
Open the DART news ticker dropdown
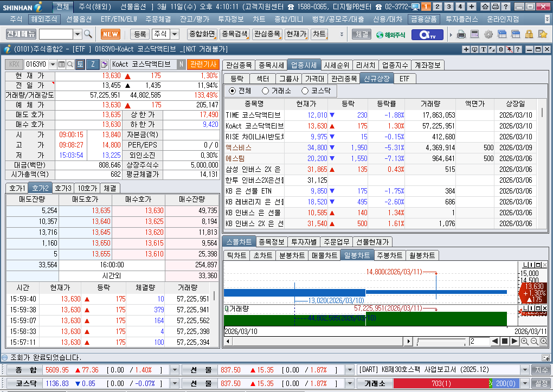525,370
